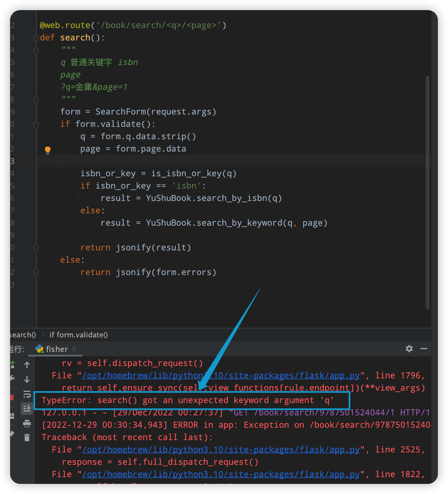Screen dimensions: 448x494
Task: Click 'YuShuBook.search_by_isbn(q)' call
Action: click(x=214, y=198)
